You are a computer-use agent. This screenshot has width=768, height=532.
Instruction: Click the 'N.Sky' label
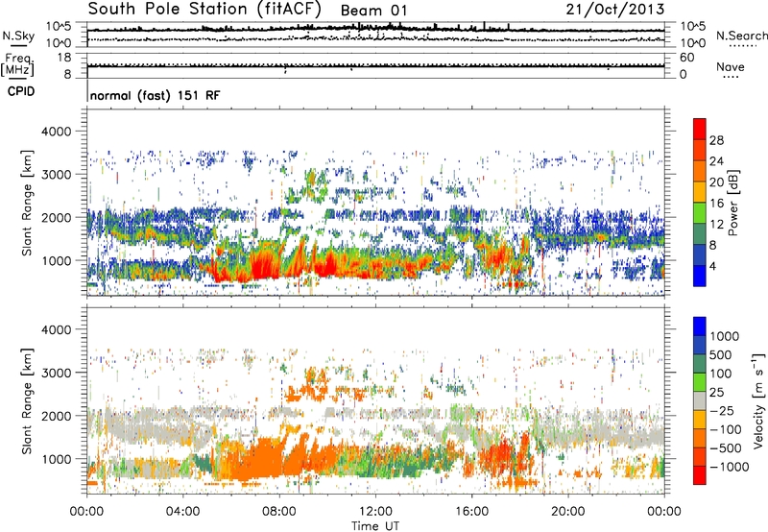18,36
